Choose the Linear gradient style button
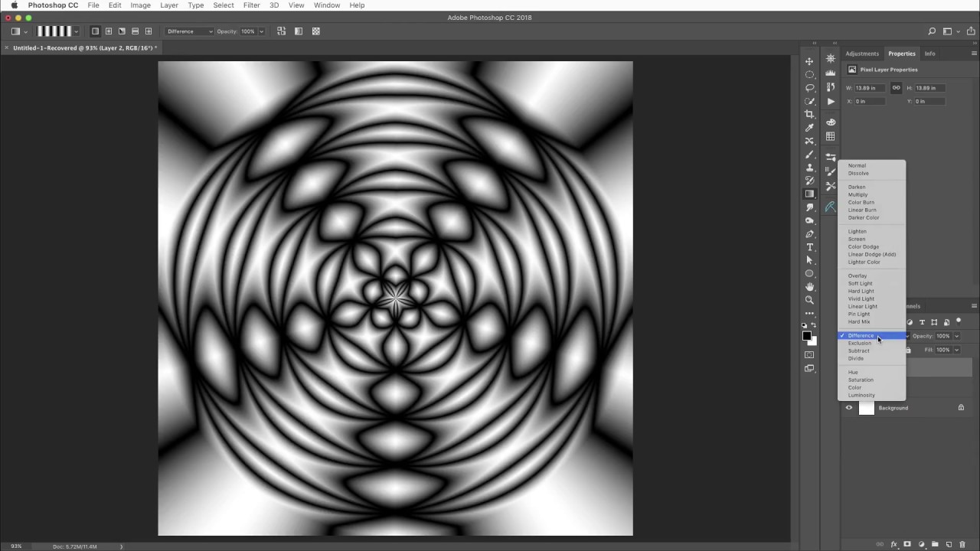 point(95,31)
